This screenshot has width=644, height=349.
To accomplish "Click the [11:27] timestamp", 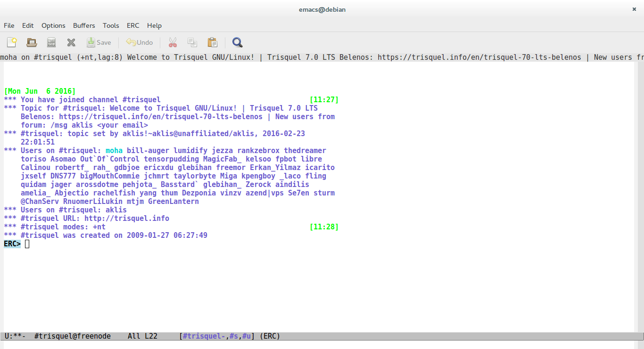I will pos(324,100).
